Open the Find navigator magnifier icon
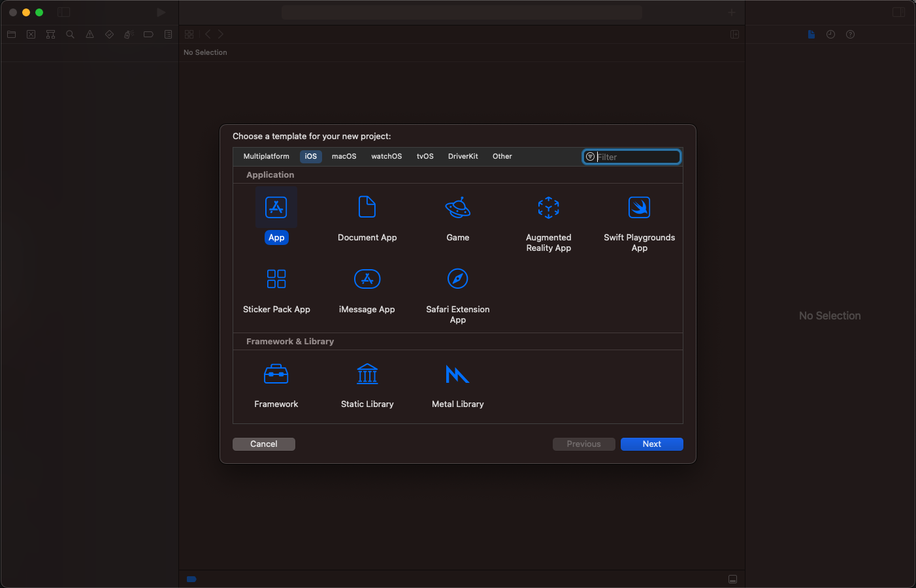Image resolution: width=916 pixels, height=588 pixels. pyautogui.click(x=71, y=35)
